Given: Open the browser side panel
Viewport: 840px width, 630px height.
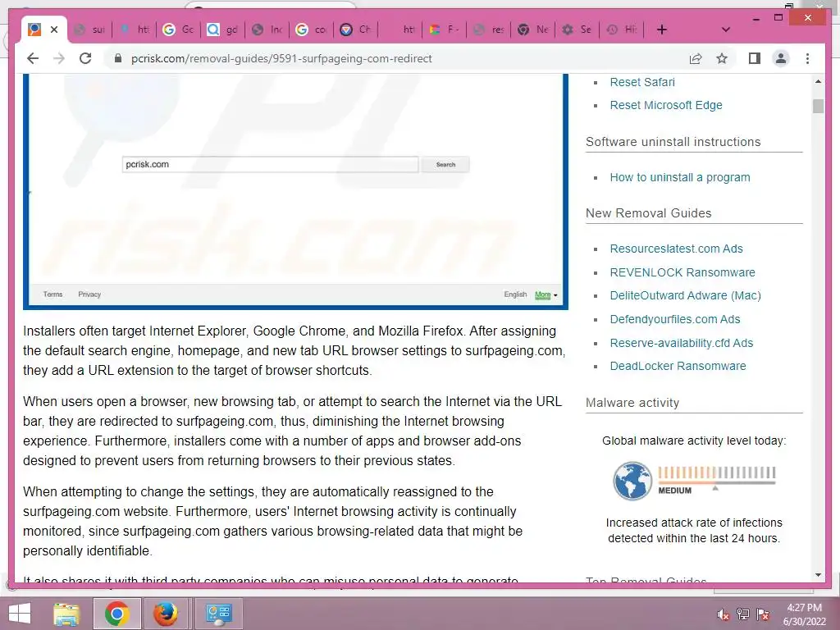Looking at the screenshot, I should tap(755, 58).
